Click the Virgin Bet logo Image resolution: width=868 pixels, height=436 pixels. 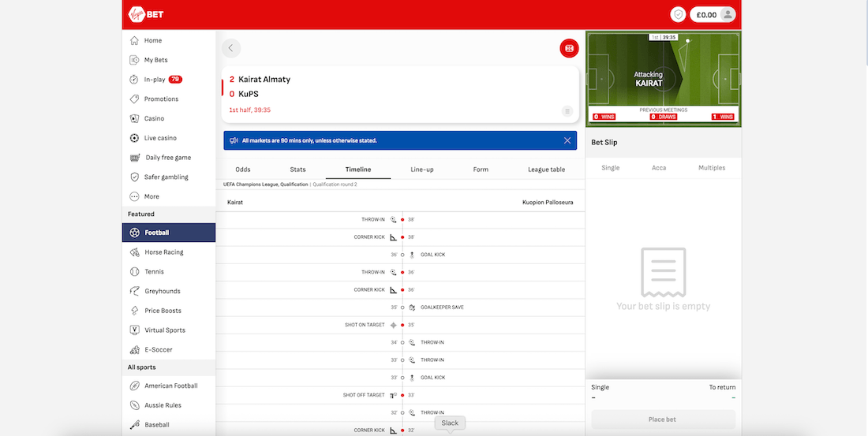pyautogui.click(x=146, y=14)
